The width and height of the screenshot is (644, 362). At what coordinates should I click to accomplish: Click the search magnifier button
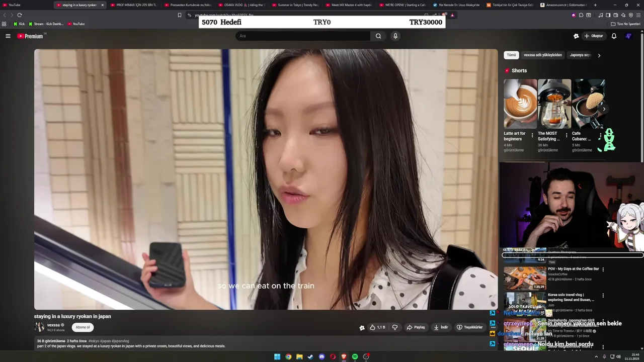pos(378,36)
